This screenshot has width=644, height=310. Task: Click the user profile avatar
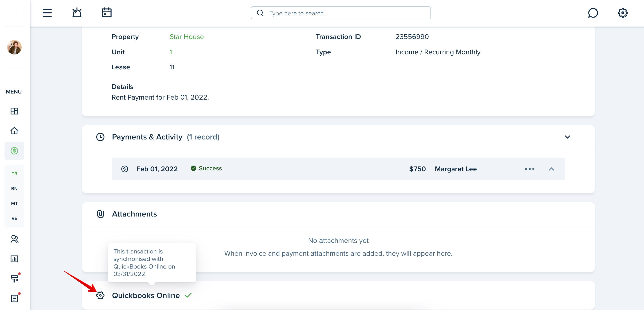pos(14,47)
